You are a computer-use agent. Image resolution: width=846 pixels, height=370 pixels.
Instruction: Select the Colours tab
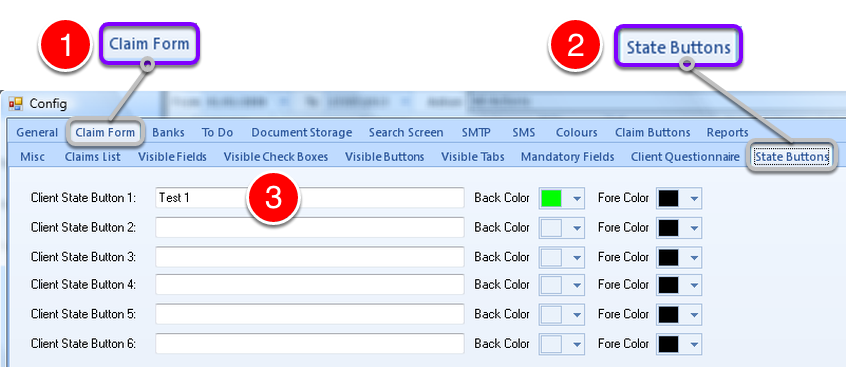[x=577, y=133]
